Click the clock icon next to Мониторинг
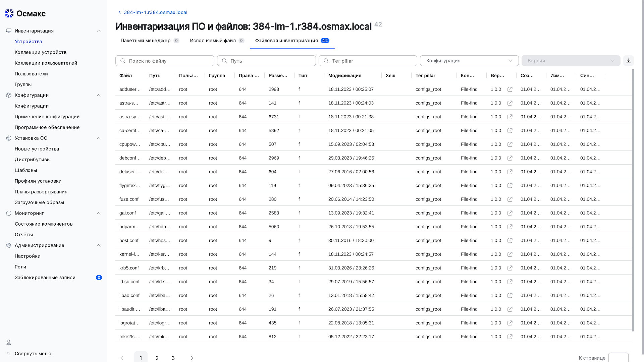 (x=8, y=213)
